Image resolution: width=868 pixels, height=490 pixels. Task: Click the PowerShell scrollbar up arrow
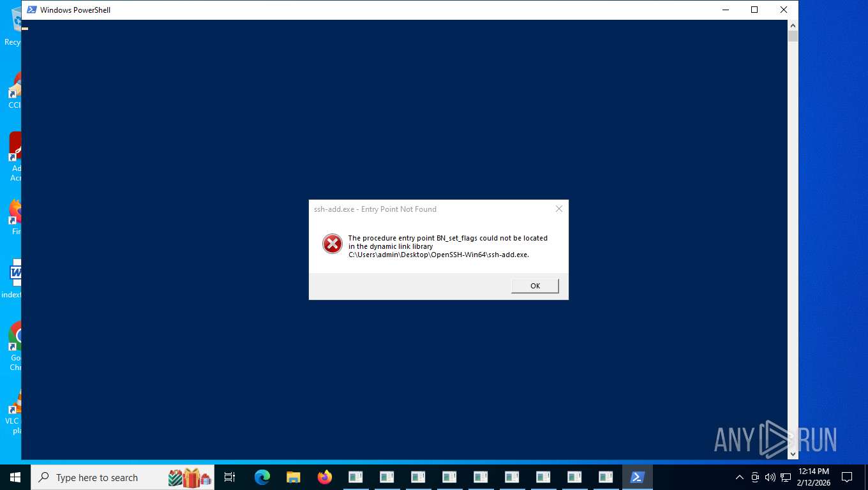click(793, 26)
